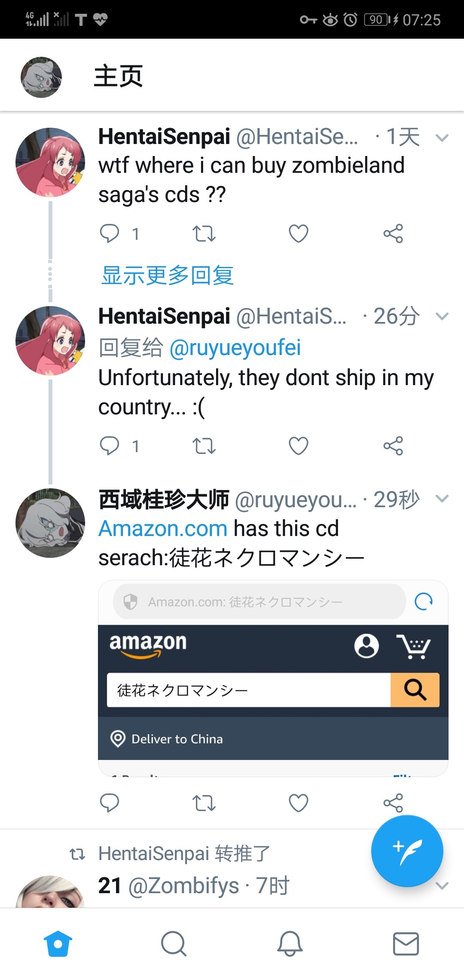Retweet the "they dont ship" reply

click(204, 446)
